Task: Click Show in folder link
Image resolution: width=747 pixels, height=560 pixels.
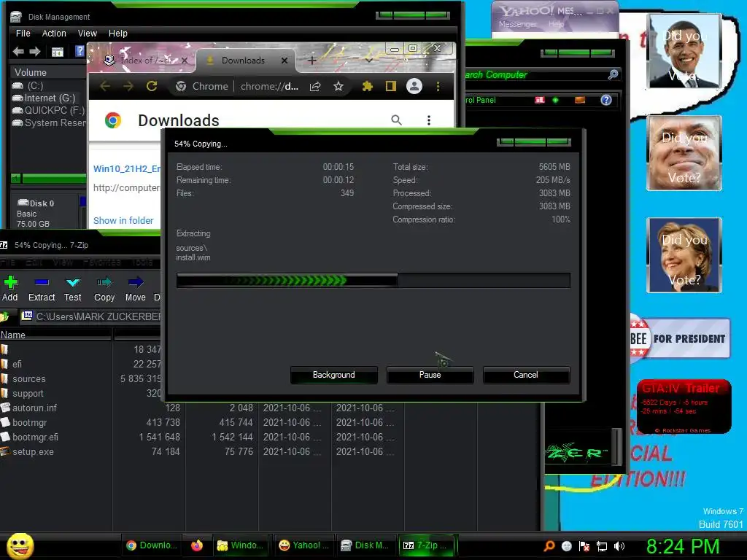Action: 123,220
